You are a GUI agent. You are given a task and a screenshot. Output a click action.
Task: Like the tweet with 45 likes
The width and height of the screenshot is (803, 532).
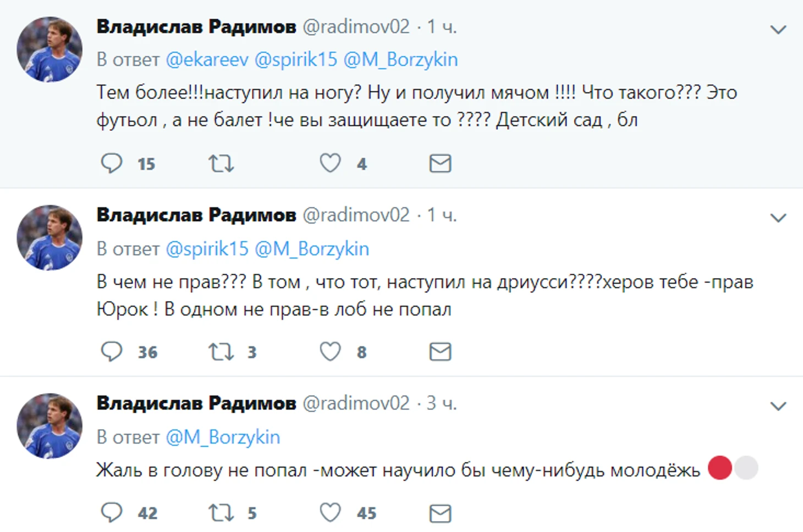pos(331,513)
